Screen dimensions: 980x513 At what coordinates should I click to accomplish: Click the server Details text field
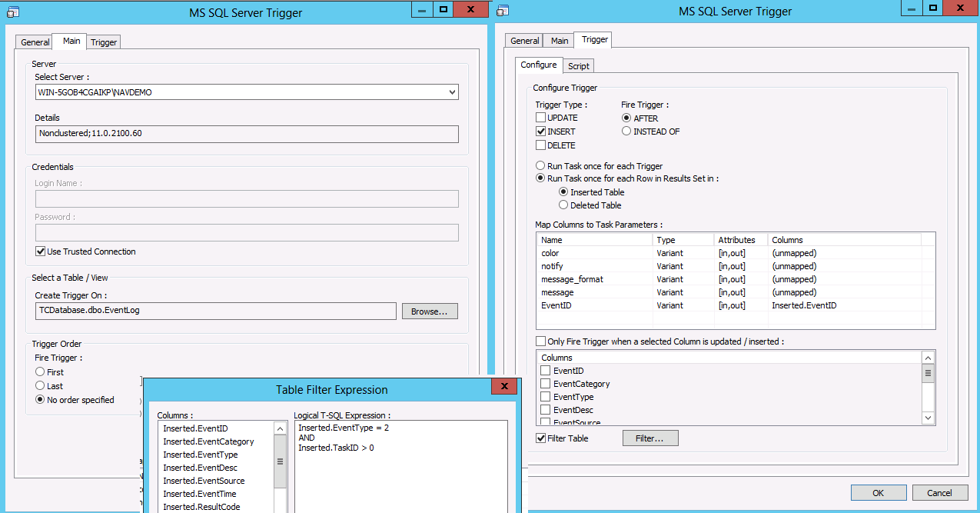247,134
